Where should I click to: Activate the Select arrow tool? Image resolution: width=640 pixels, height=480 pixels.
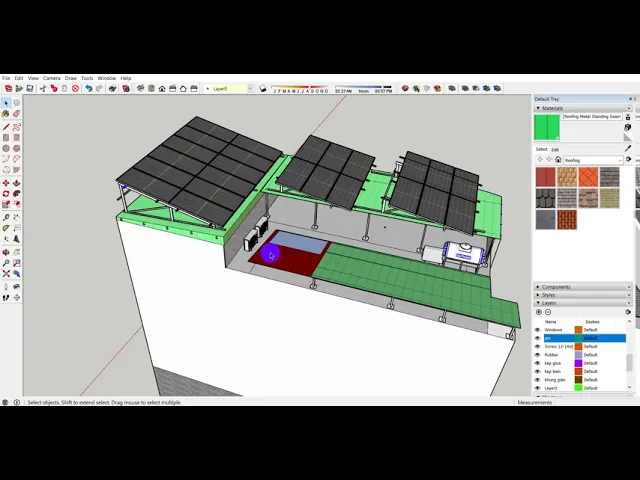click(x=6, y=103)
